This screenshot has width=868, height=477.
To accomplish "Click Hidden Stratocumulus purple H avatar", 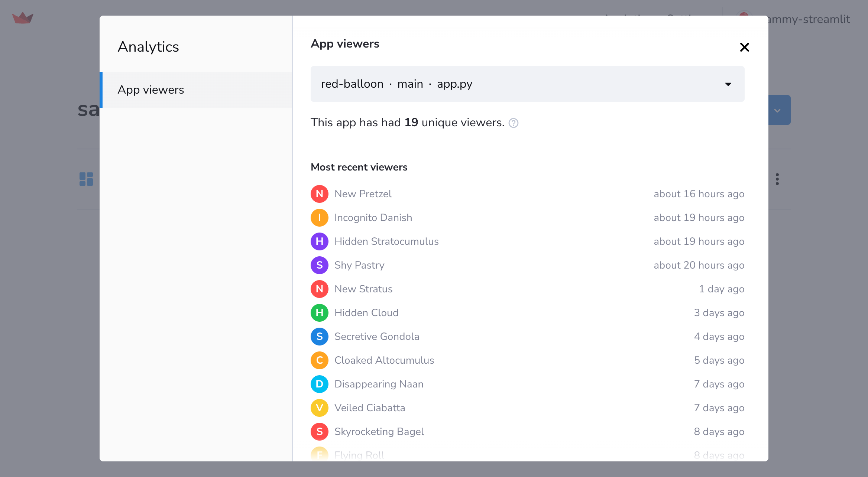I will pyautogui.click(x=319, y=241).
